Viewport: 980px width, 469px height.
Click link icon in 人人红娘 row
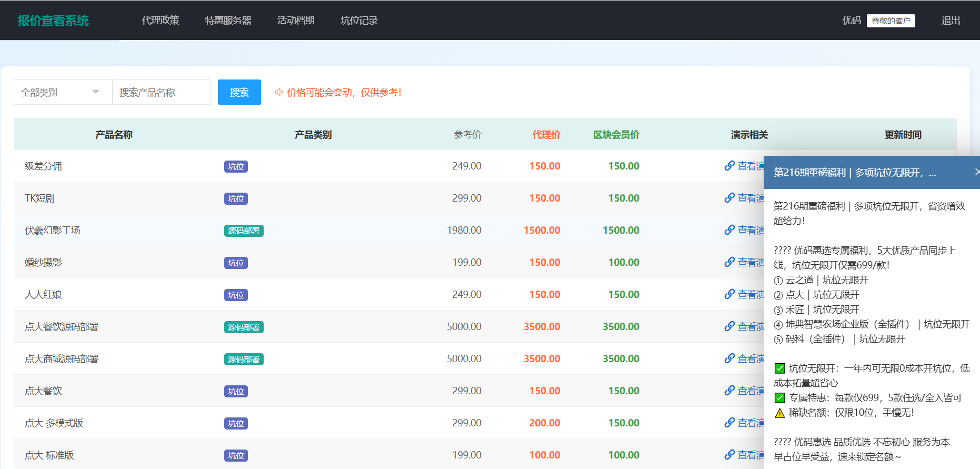729,294
